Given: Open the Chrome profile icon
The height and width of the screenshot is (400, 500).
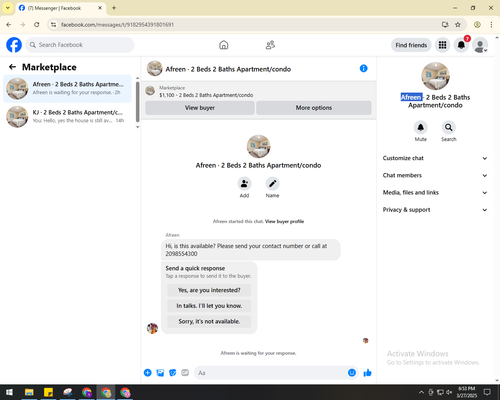Looking at the screenshot, I should (x=477, y=25).
